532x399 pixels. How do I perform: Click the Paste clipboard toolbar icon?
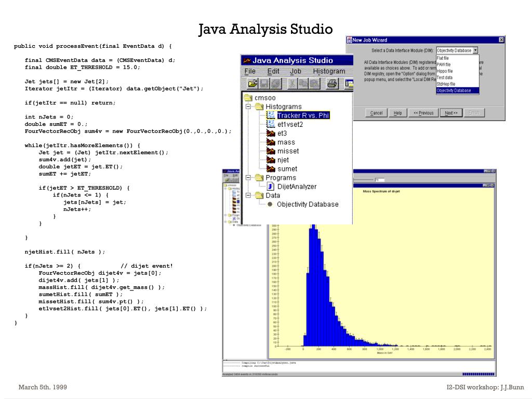point(314,83)
